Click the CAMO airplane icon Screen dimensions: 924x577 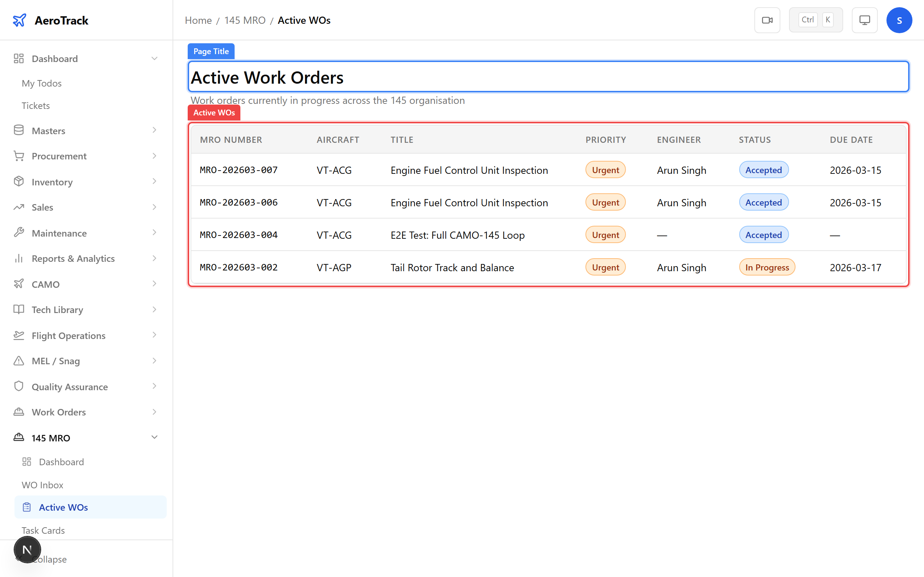[x=18, y=284]
